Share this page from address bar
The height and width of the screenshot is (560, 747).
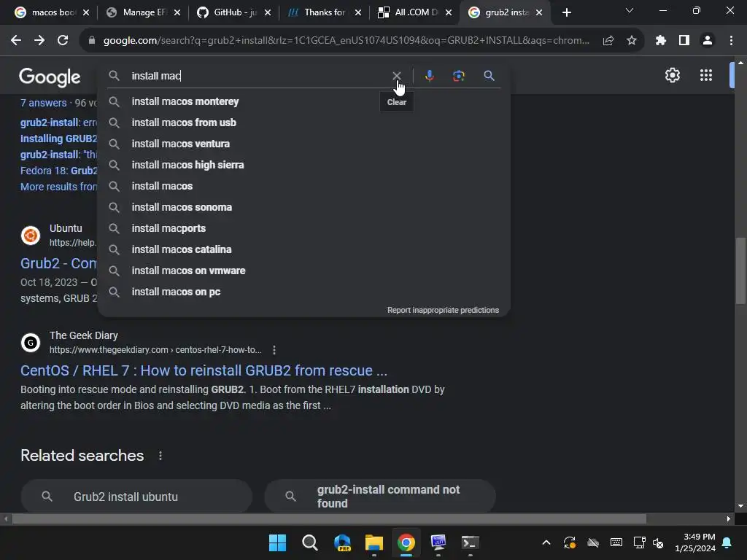(608, 41)
